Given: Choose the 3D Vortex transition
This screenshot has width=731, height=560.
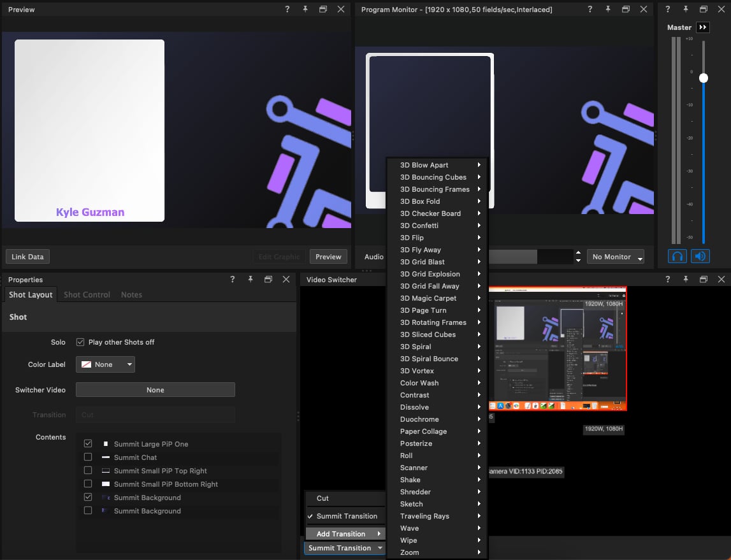Looking at the screenshot, I should pyautogui.click(x=437, y=371).
